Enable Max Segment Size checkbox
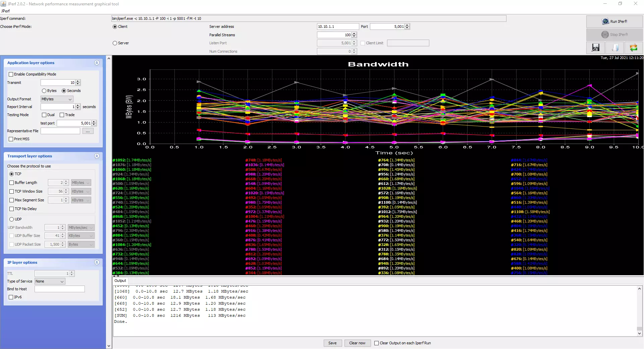644x349 pixels. point(12,200)
